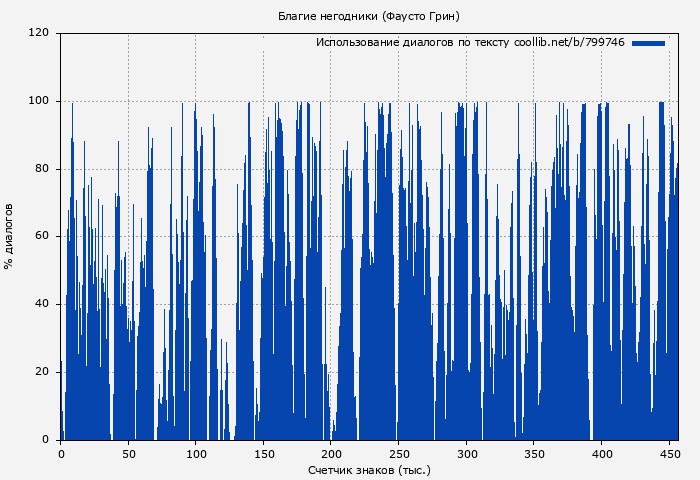The image size is (700, 480).
Task: Click the y-axis tick label 40
Action: click(x=42, y=304)
